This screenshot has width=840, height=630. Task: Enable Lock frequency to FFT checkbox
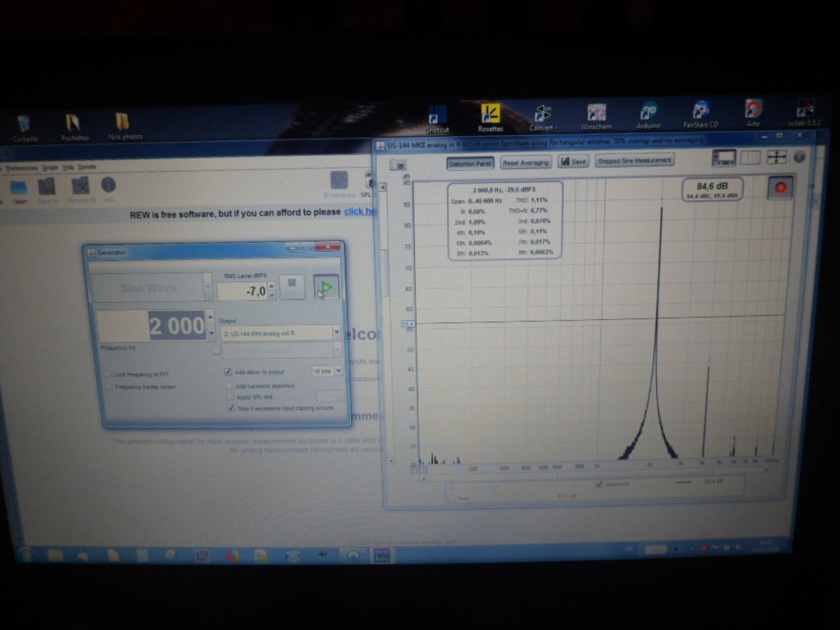point(108,373)
